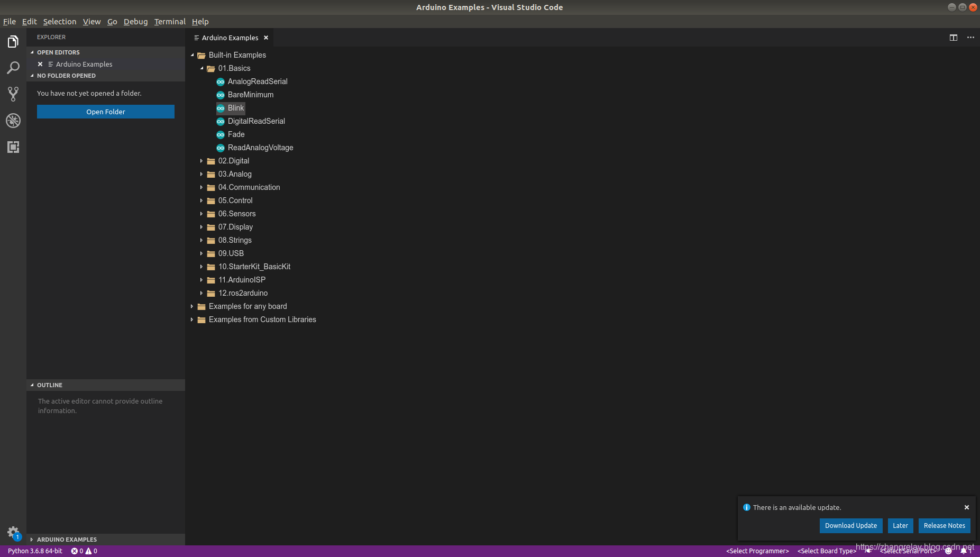Expand the Examples for any board arrow

(x=192, y=306)
